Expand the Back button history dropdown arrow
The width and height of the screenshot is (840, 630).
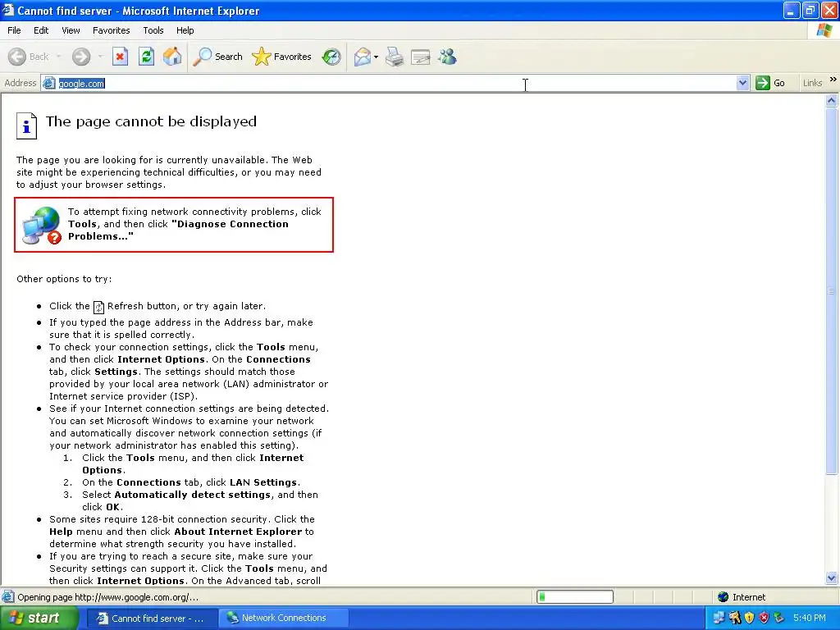(x=58, y=57)
